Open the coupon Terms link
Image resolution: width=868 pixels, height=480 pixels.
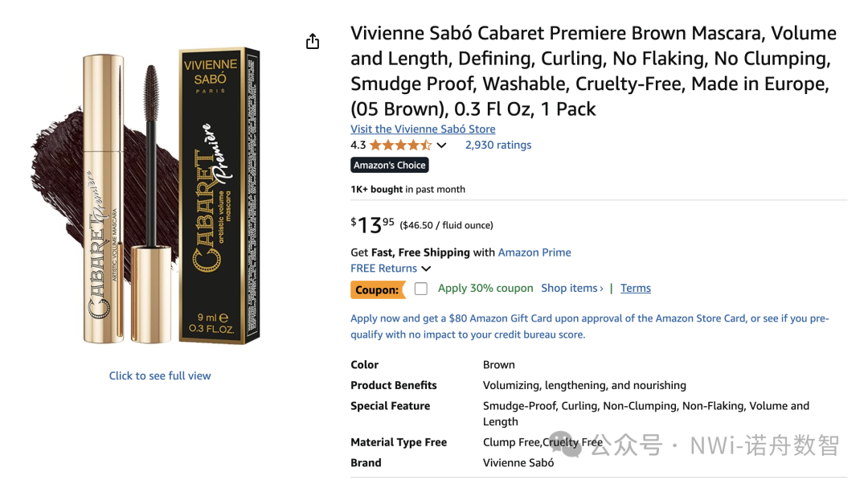[635, 289]
